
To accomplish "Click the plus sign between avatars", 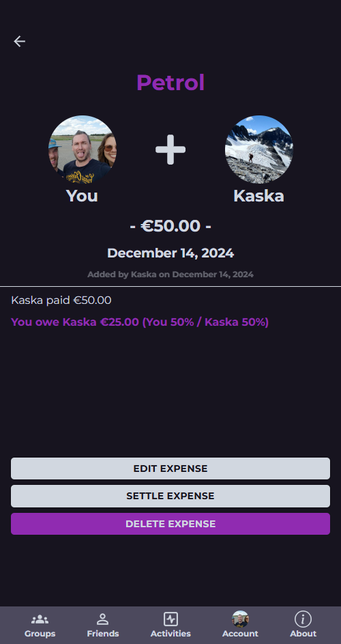I will pyautogui.click(x=170, y=150).
